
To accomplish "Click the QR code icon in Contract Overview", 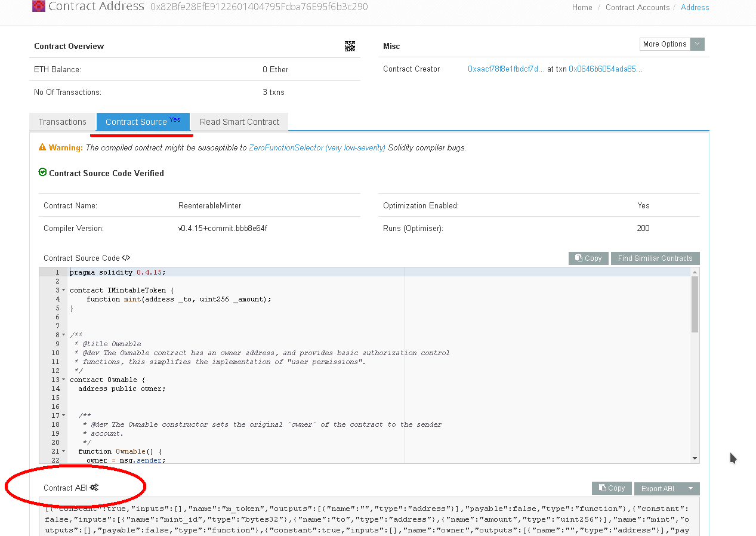I will tap(350, 46).
